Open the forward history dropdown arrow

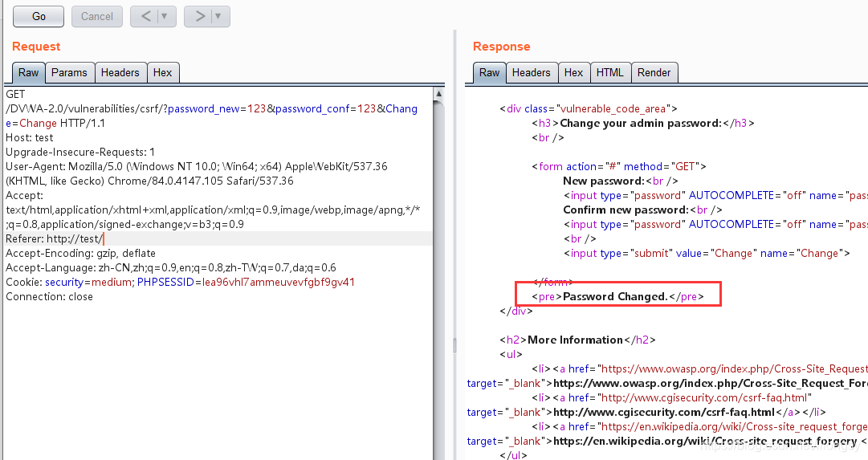coord(218,17)
